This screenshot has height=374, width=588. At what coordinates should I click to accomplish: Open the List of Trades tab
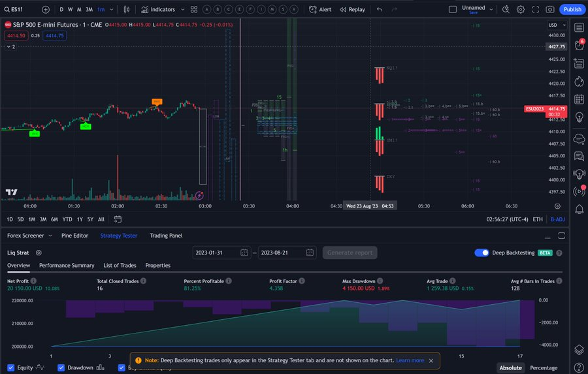120,265
